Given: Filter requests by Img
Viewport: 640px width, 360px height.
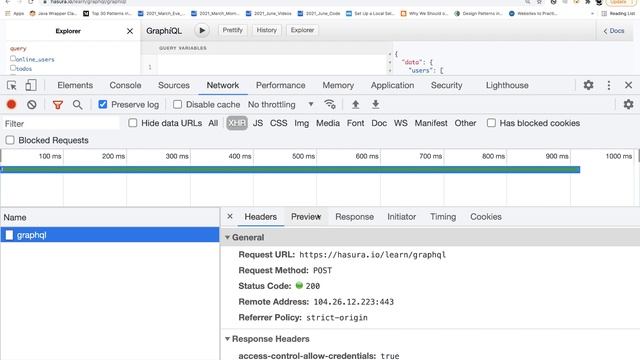Looking at the screenshot, I should 302,123.
